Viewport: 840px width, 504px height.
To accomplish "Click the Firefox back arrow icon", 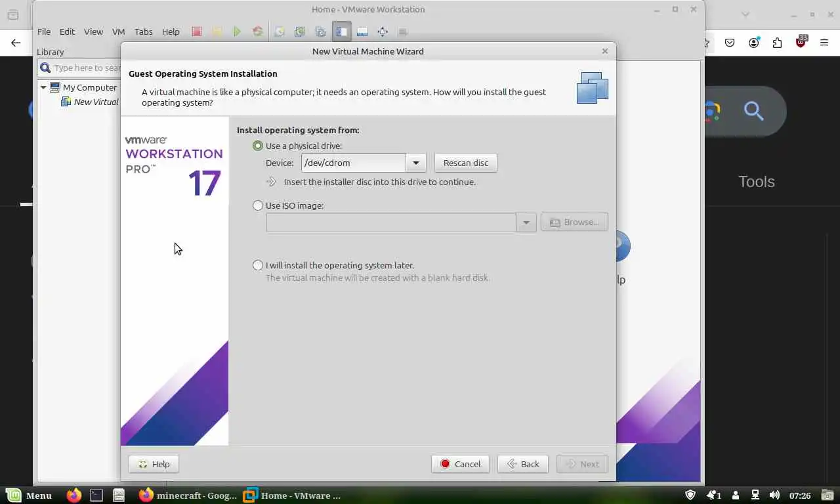I will point(16,43).
